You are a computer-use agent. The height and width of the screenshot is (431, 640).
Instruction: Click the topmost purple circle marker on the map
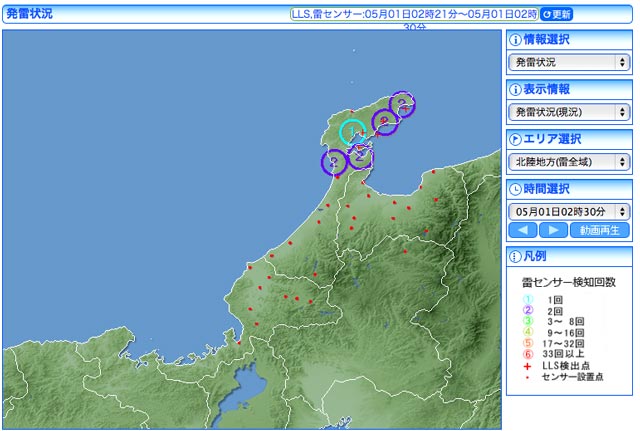click(402, 103)
